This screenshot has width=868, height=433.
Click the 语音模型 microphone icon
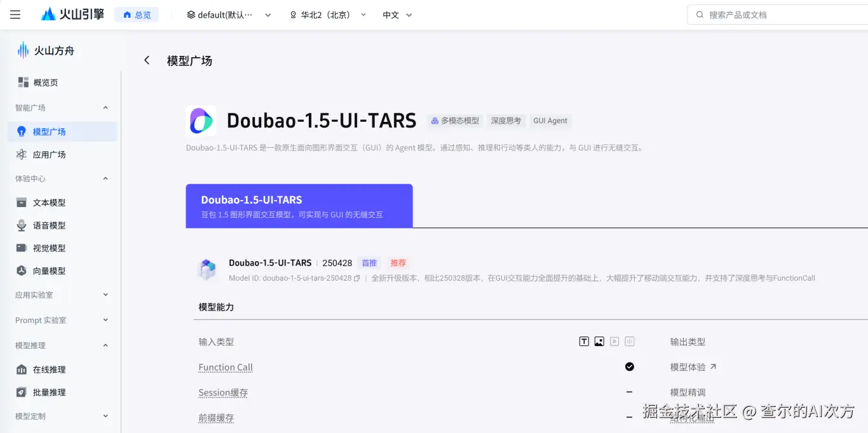coord(22,225)
